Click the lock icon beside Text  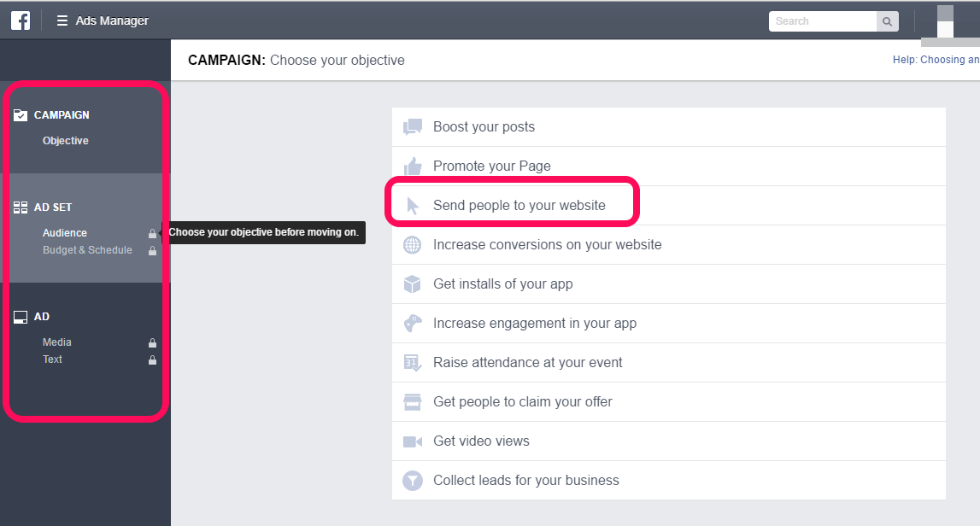[x=152, y=359]
